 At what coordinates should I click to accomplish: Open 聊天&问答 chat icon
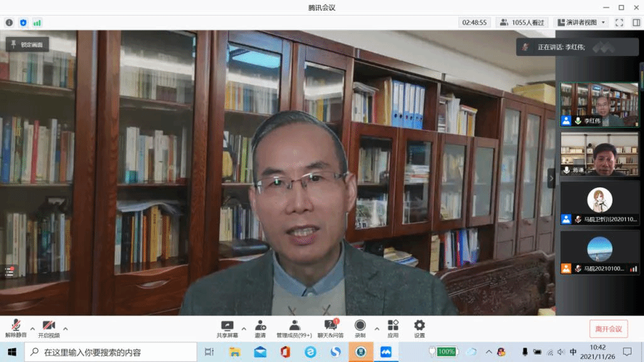330,326
